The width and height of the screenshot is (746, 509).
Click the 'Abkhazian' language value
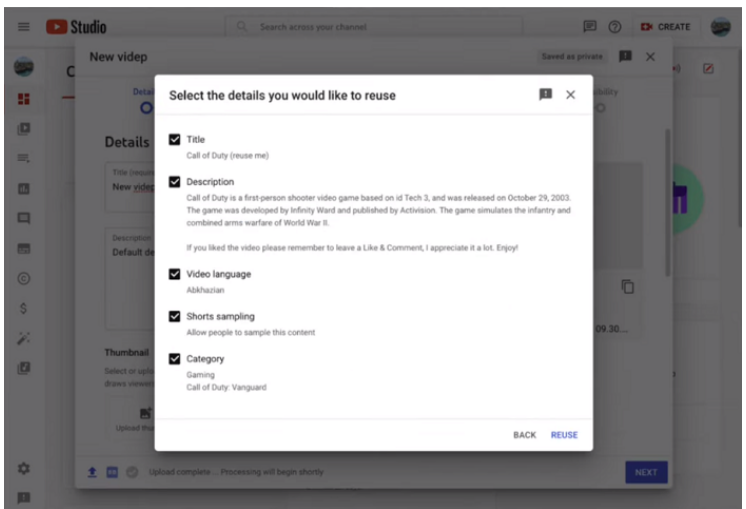coord(205,290)
